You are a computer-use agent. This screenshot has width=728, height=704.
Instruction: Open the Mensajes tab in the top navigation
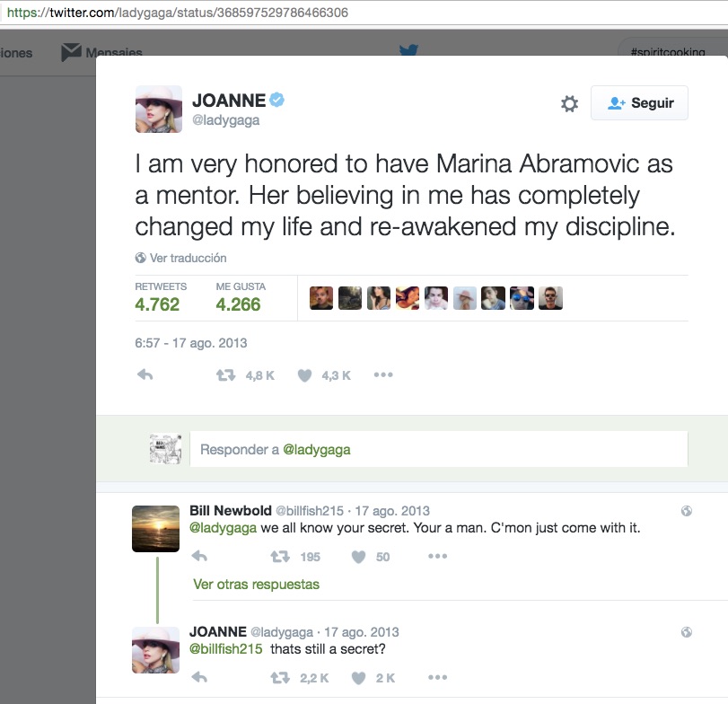101,52
